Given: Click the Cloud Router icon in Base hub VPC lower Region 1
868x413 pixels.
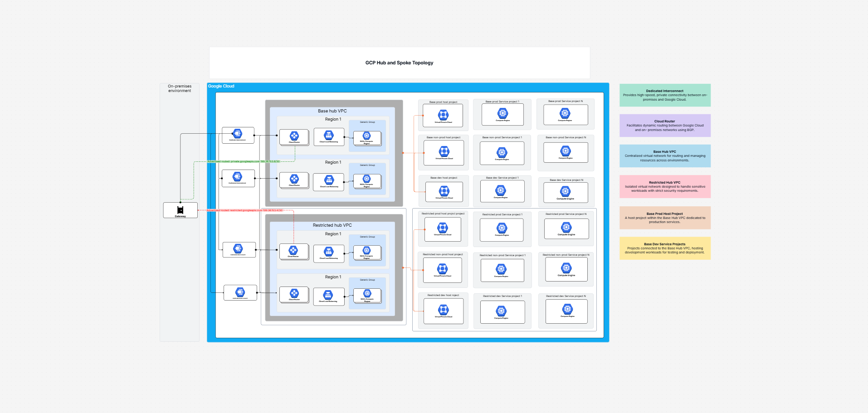Looking at the screenshot, I should pos(294,179).
